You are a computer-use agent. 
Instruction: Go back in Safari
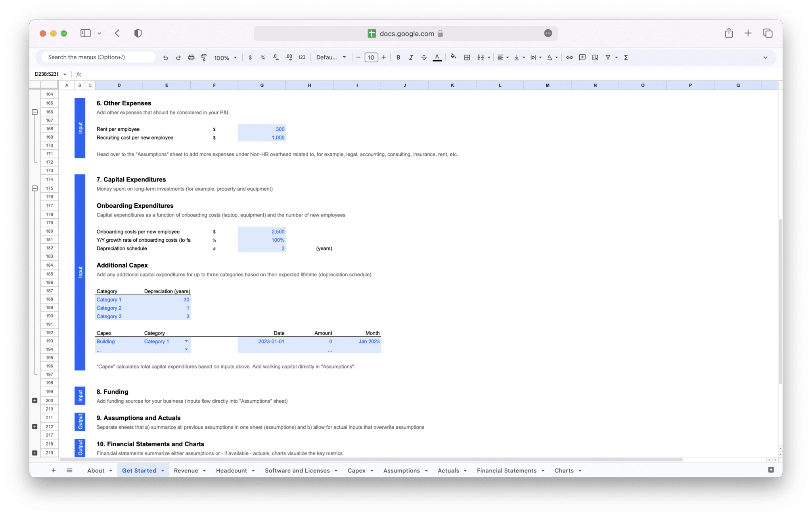(x=117, y=33)
